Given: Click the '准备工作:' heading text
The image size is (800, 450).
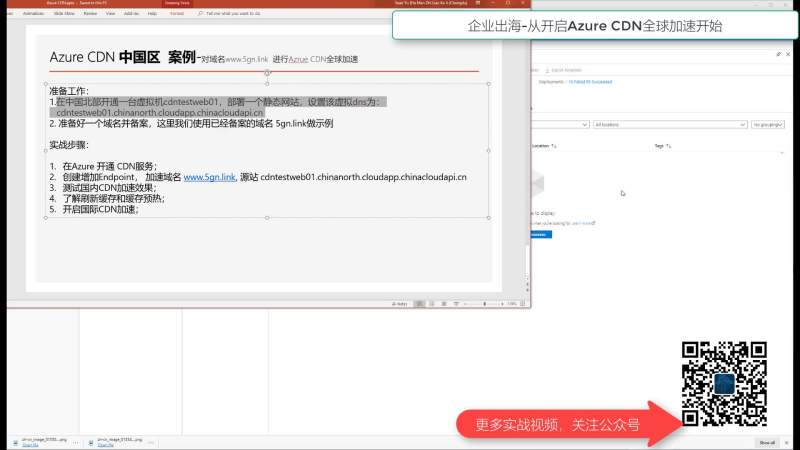Looking at the screenshot, I should (69, 91).
